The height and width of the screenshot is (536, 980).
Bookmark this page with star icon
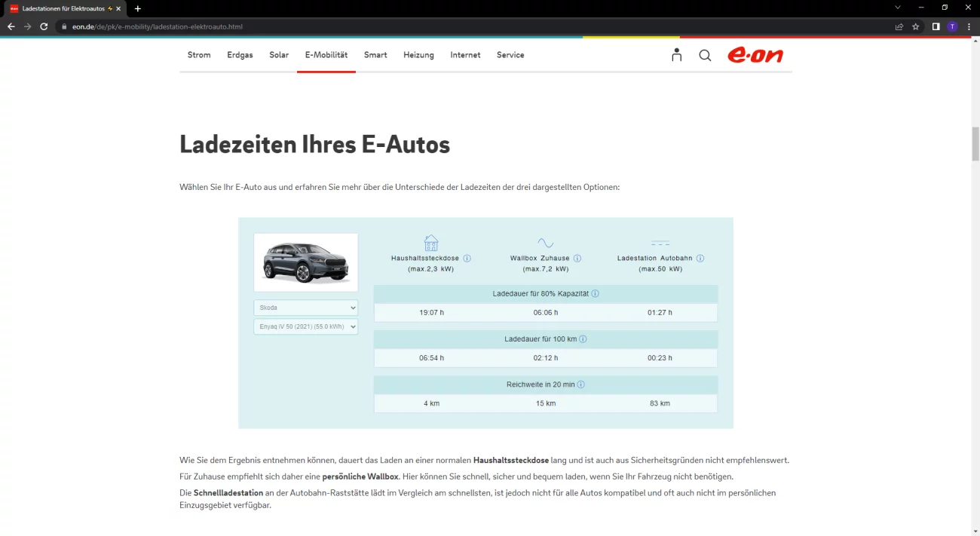pos(916,26)
